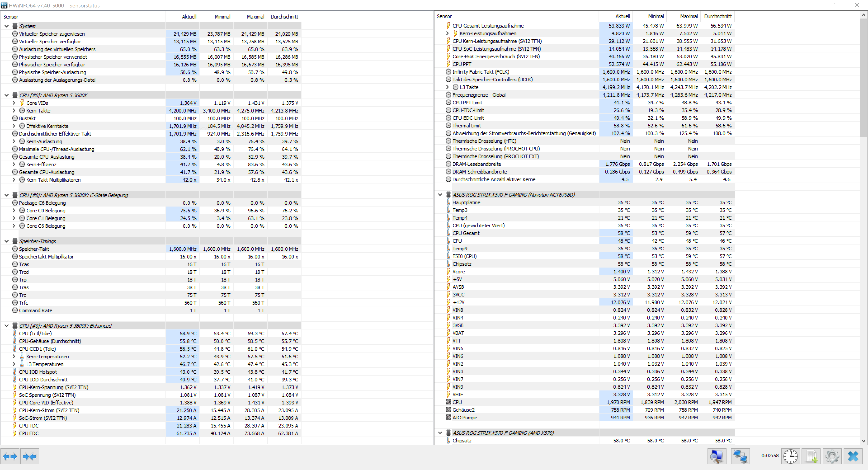
Task: Collapse the System sensor group
Action: click(x=6, y=26)
